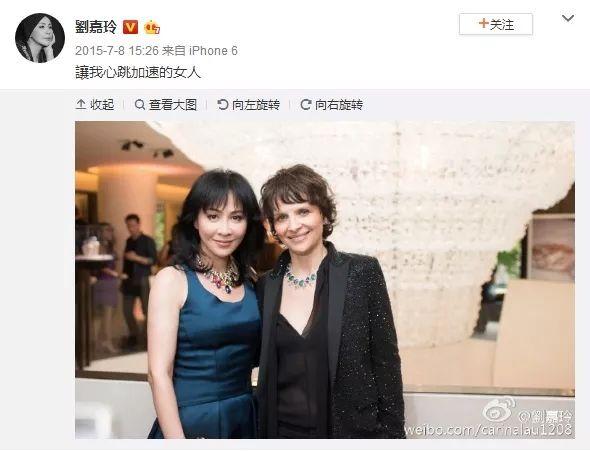590x452 pixels.
Task: Expand the post options chevron
Action: coord(568,18)
